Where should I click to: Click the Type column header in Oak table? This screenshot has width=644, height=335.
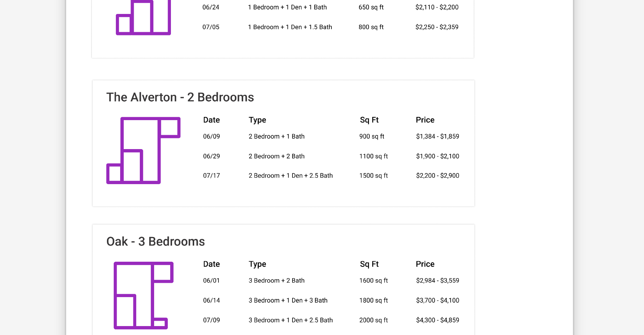pos(257,264)
